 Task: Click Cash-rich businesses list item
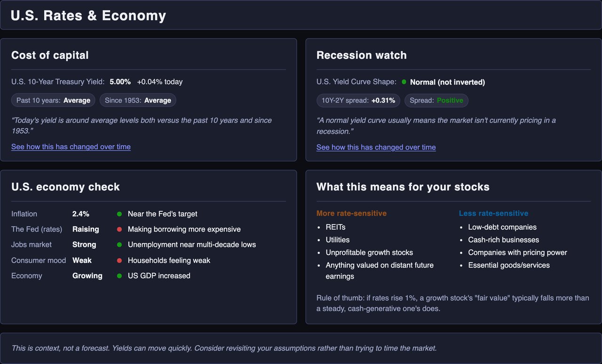click(504, 240)
